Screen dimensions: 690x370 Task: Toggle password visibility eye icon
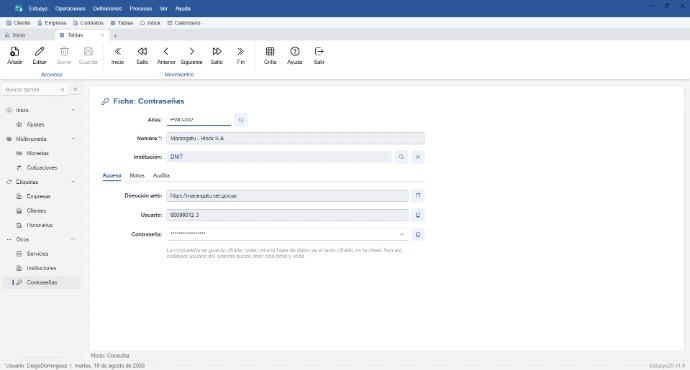[402, 234]
